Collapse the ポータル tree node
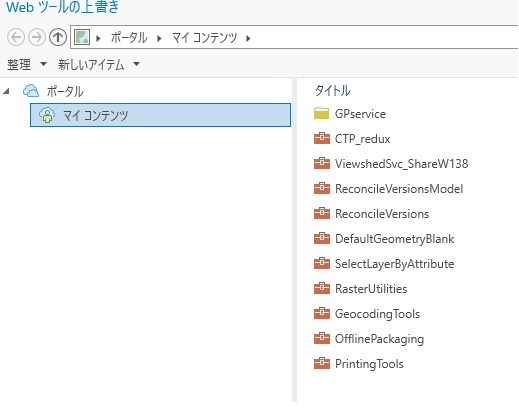The height and width of the screenshot is (408, 519). pyautogui.click(x=6, y=91)
